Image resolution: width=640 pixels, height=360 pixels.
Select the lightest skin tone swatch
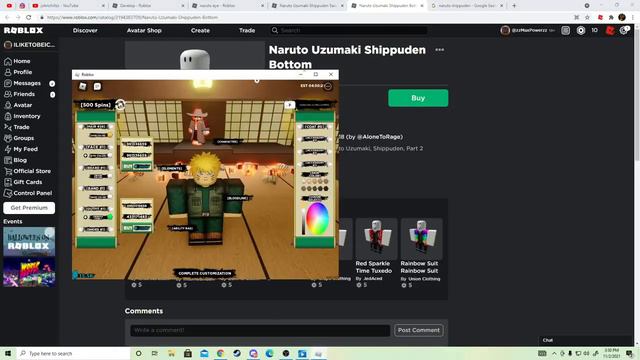click(x=304, y=181)
